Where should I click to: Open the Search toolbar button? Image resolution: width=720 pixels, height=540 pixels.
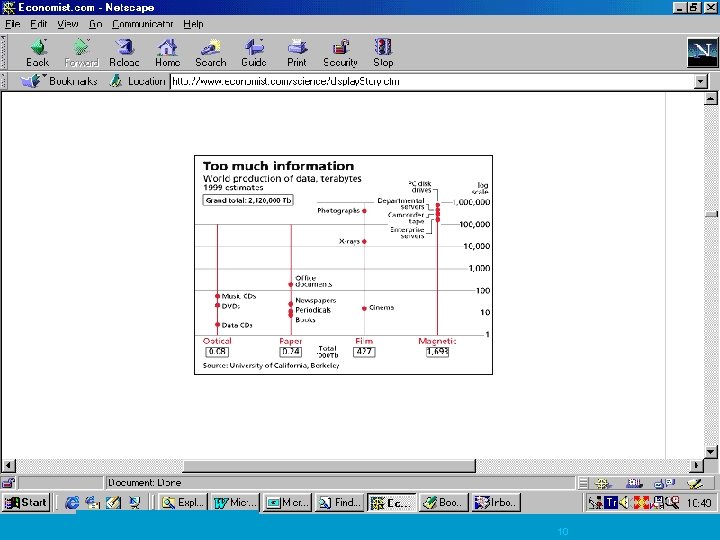pyautogui.click(x=211, y=53)
